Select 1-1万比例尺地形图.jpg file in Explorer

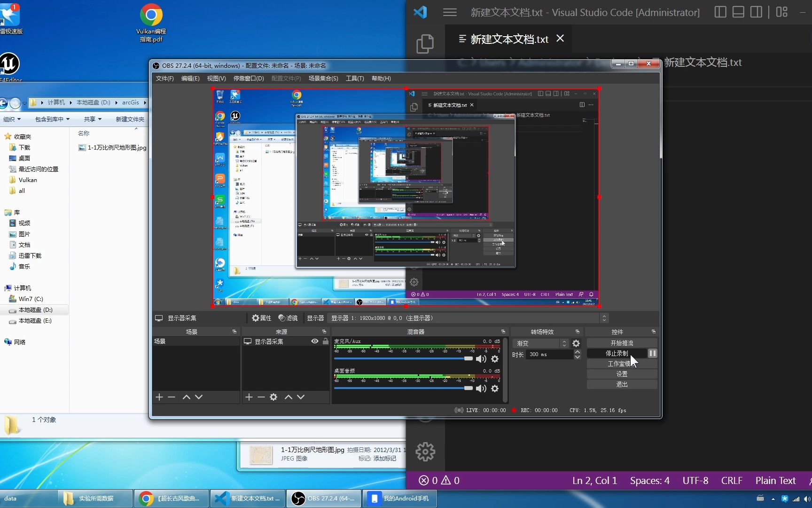pyautogui.click(x=112, y=148)
